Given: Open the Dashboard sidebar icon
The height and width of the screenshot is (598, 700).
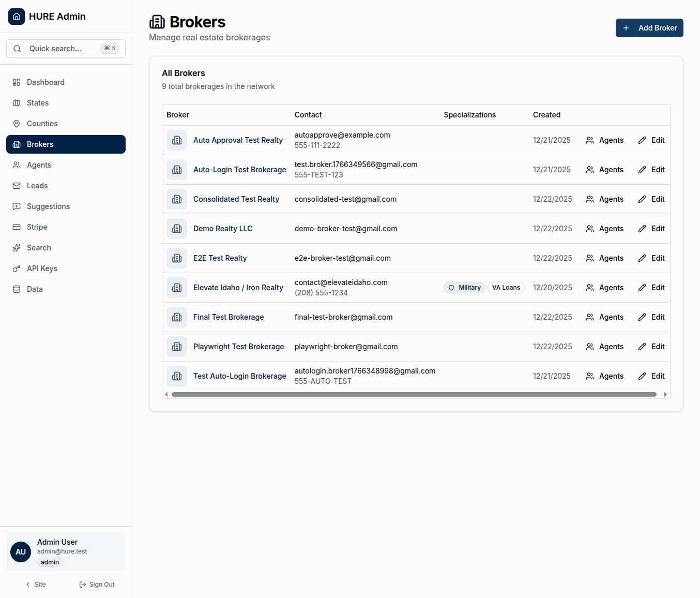Looking at the screenshot, I should pos(16,82).
